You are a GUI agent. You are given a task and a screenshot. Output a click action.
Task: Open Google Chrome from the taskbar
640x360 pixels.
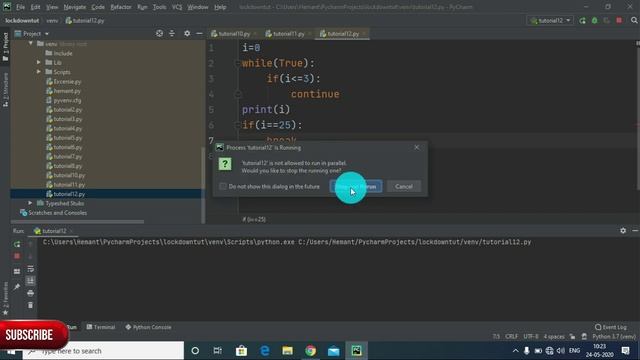pyautogui.click(x=311, y=351)
